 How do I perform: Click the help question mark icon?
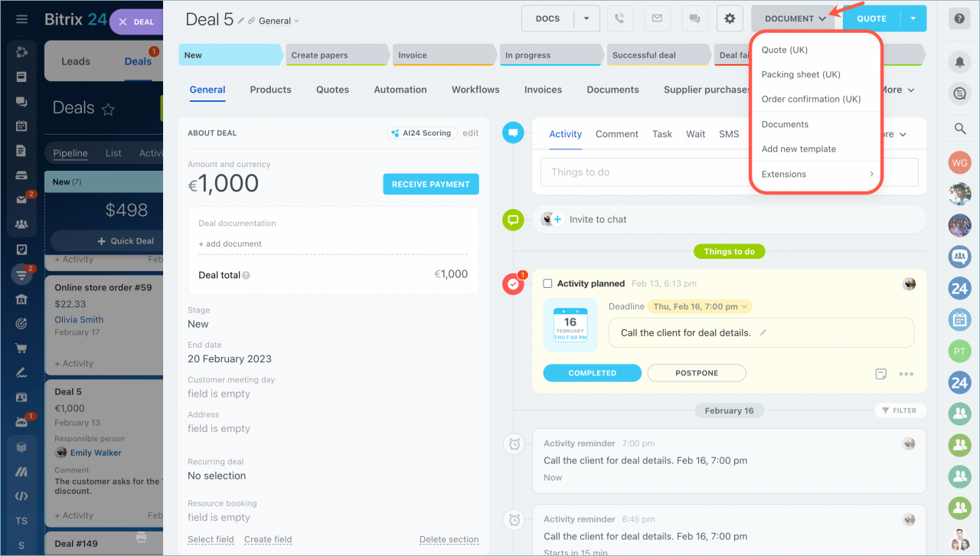(959, 19)
